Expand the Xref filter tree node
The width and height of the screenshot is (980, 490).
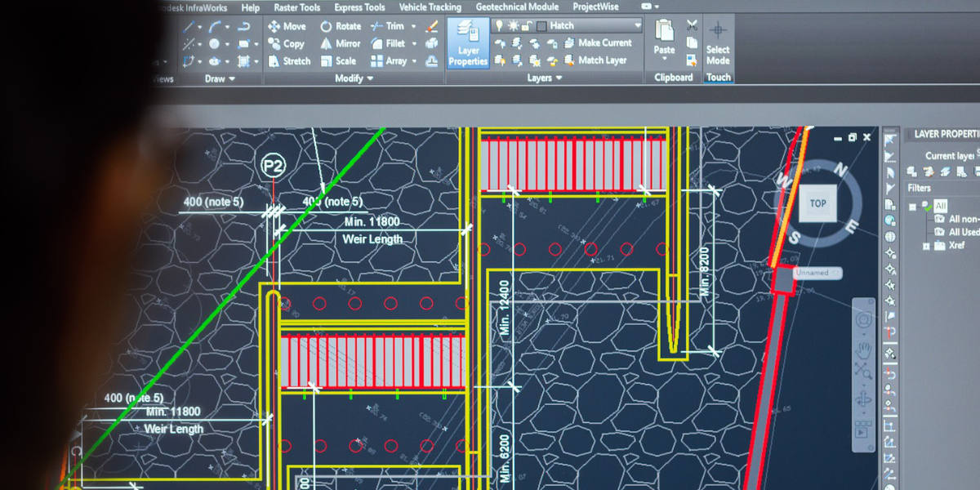click(926, 245)
